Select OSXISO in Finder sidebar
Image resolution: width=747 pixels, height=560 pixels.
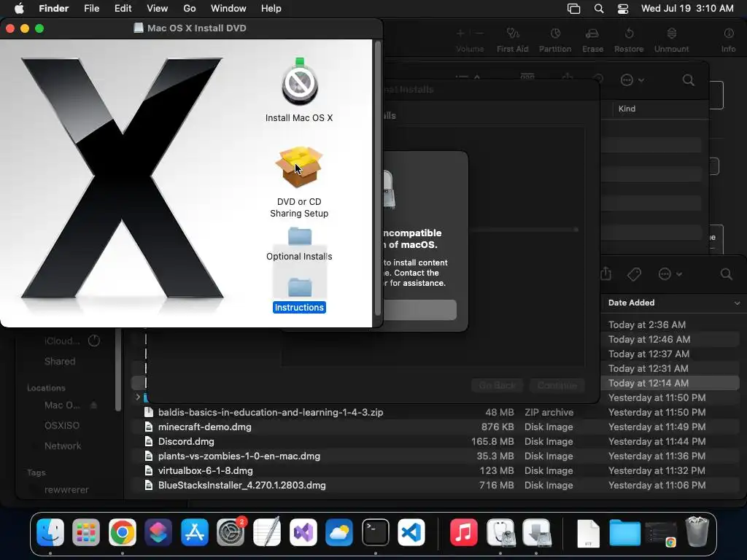pos(62,426)
